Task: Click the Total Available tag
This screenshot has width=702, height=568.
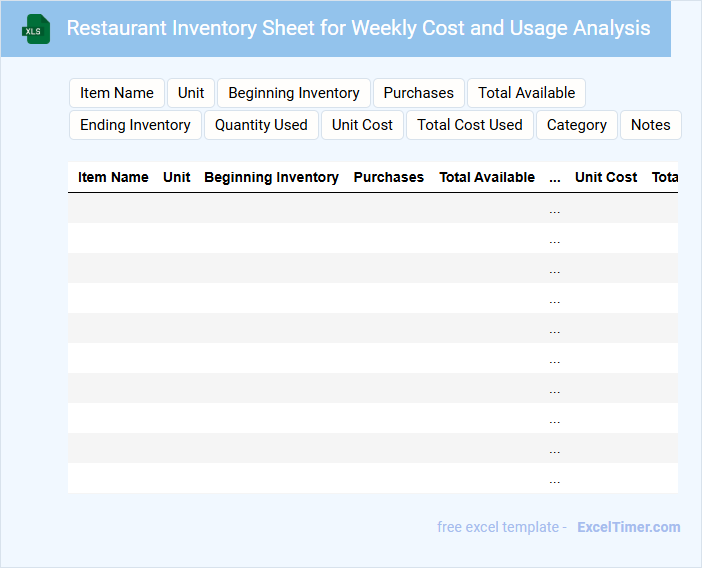Action: (526, 93)
